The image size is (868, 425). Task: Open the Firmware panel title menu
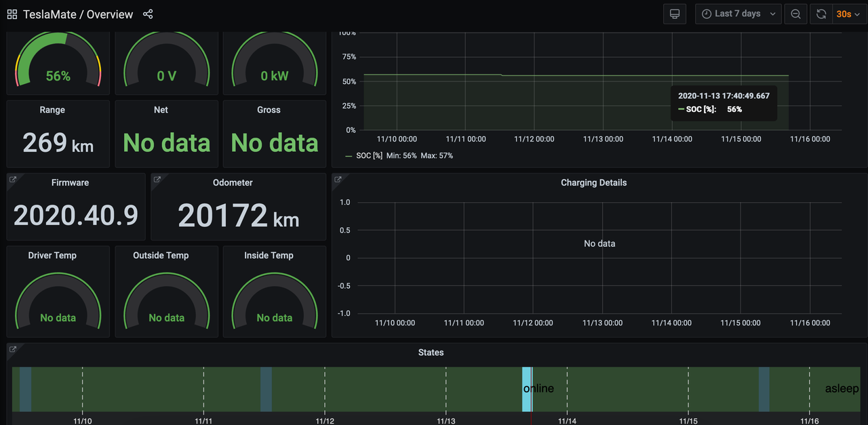[x=70, y=182]
